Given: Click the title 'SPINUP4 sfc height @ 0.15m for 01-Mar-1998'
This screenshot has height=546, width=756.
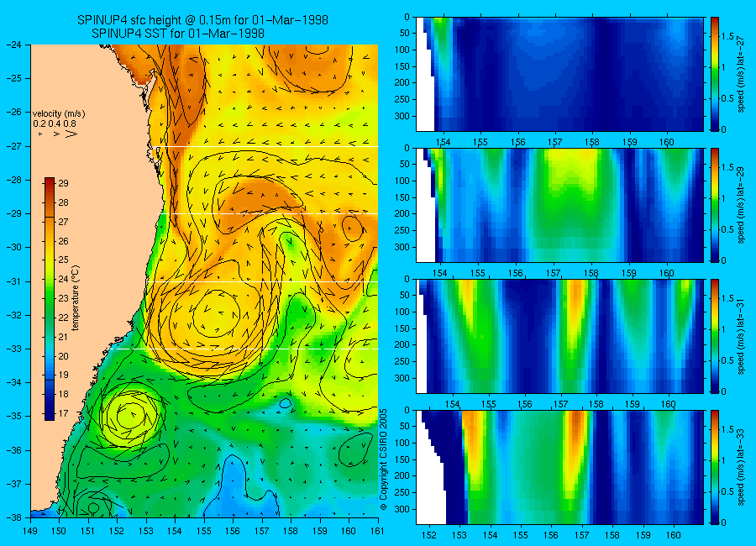Looking at the screenshot, I should [x=202, y=20].
